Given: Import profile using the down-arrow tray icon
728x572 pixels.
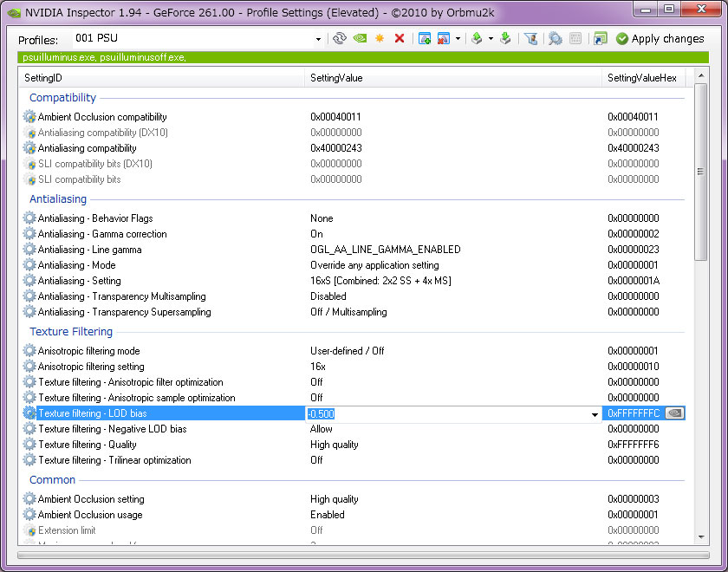Looking at the screenshot, I should click(x=505, y=38).
